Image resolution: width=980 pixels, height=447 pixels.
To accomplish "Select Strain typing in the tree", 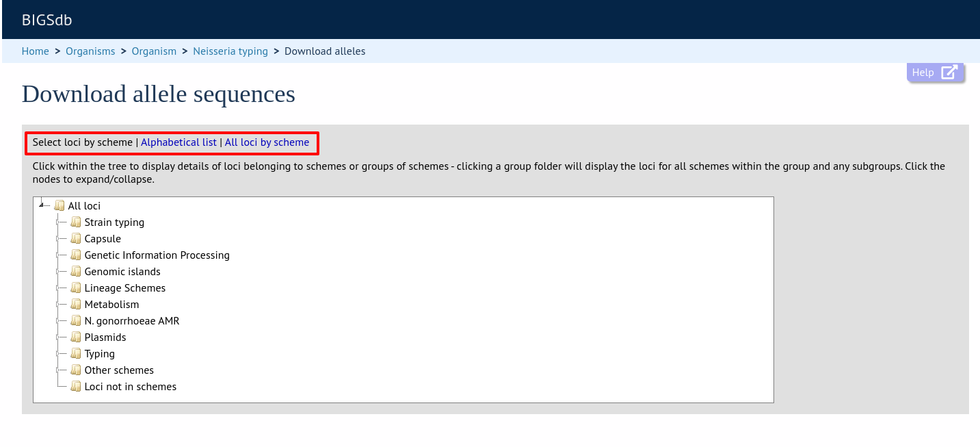I will (114, 222).
